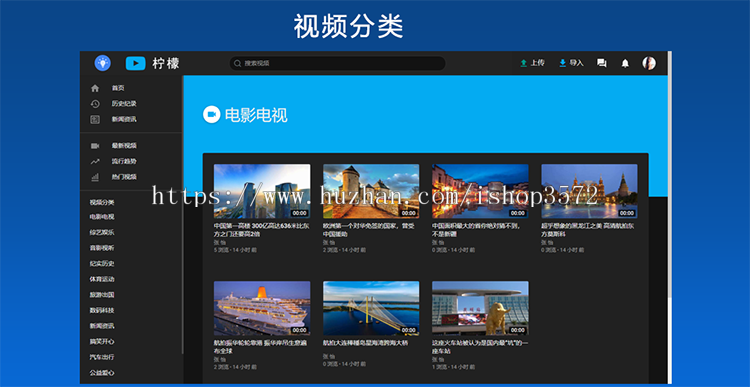
Task: Click the bar chart icon for 热门视频
Action: 95,177
